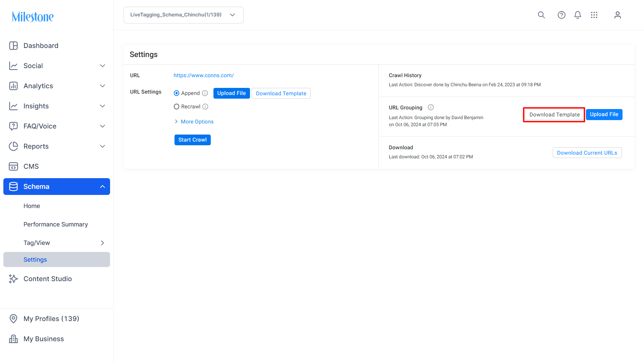
Task: Open the search icon in header
Action: 541,15
